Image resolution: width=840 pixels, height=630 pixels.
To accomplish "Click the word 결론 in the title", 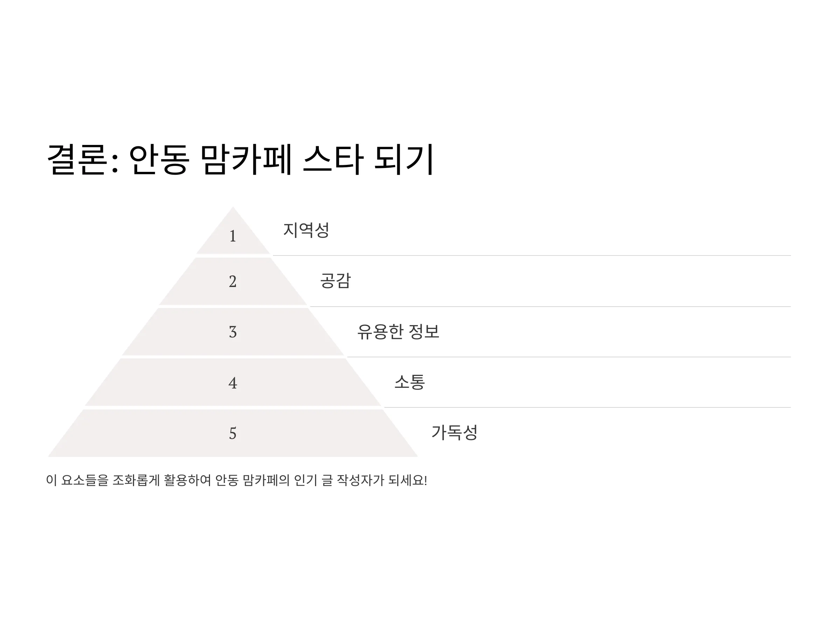I will (x=77, y=160).
